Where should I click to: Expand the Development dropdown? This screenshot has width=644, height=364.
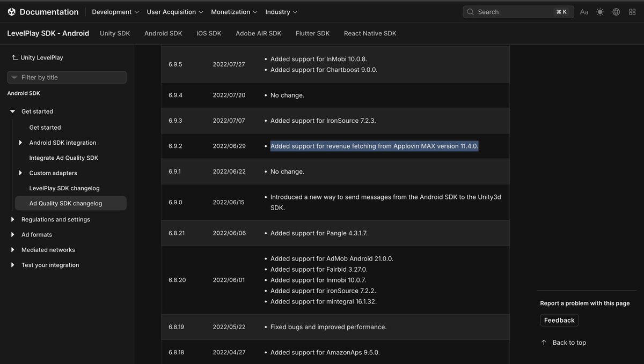pyautogui.click(x=115, y=12)
